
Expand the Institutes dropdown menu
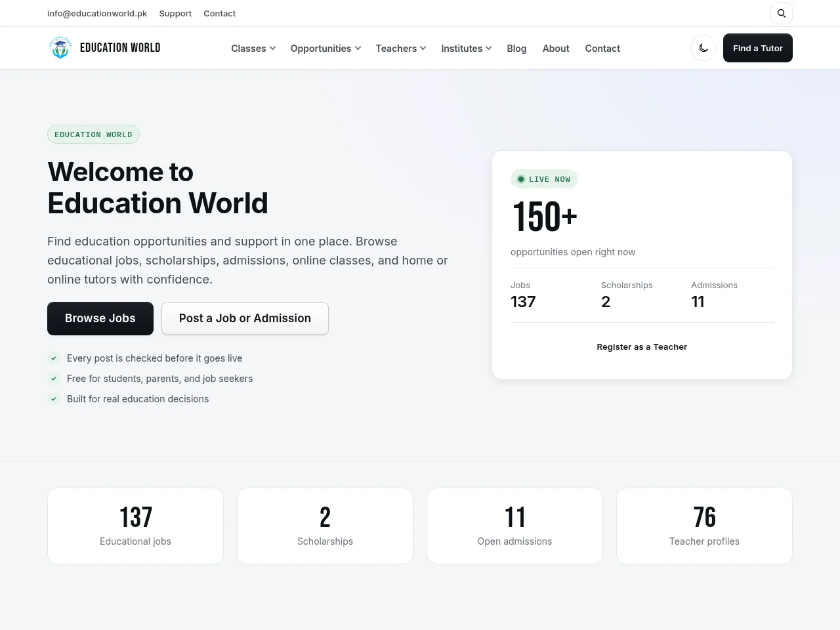tap(467, 49)
